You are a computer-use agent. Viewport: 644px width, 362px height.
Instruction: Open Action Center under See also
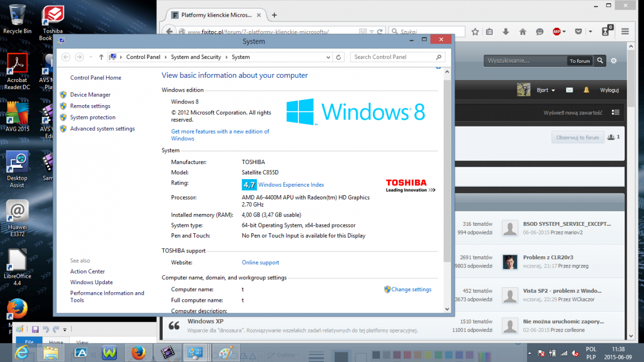tap(87, 271)
